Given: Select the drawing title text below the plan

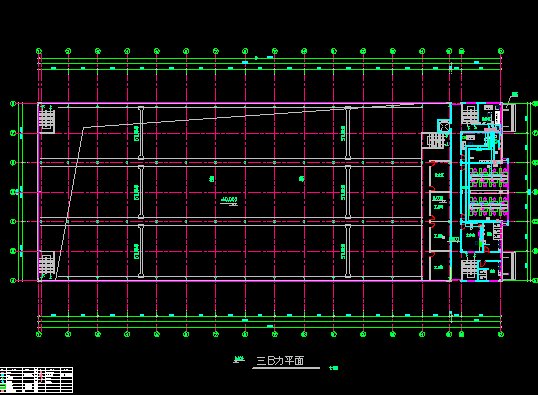Looking at the screenshot, I should 280,361.
